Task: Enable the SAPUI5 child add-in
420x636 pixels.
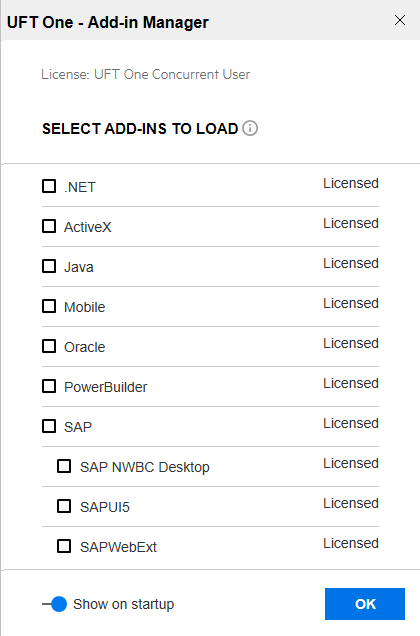Action: click(x=64, y=506)
